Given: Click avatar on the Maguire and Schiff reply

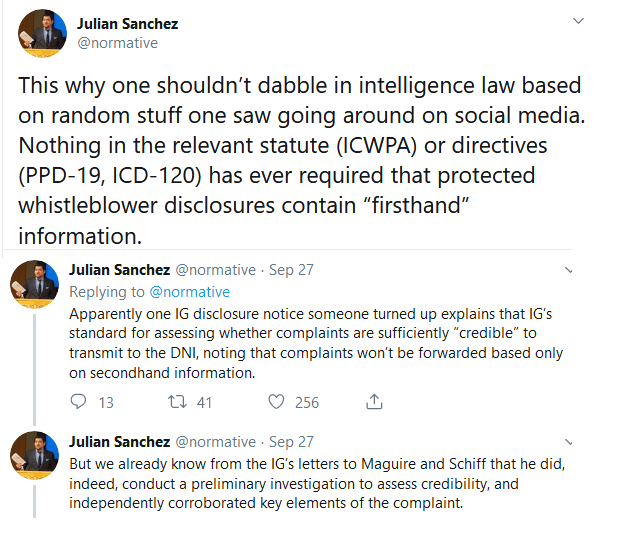Looking at the screenshot, I should tap(34, 452).
